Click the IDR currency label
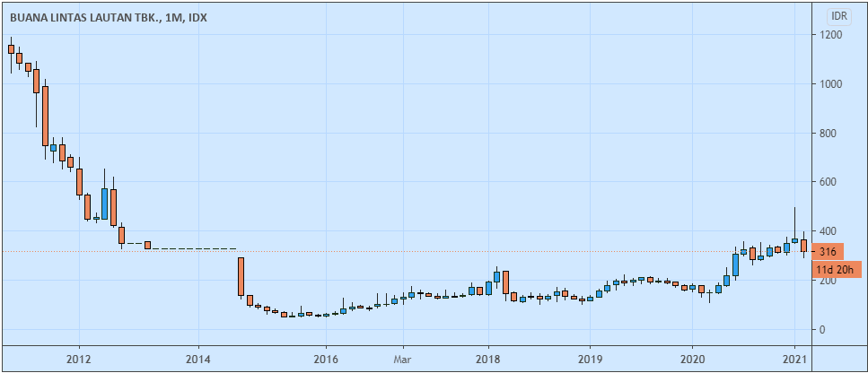 840,16
